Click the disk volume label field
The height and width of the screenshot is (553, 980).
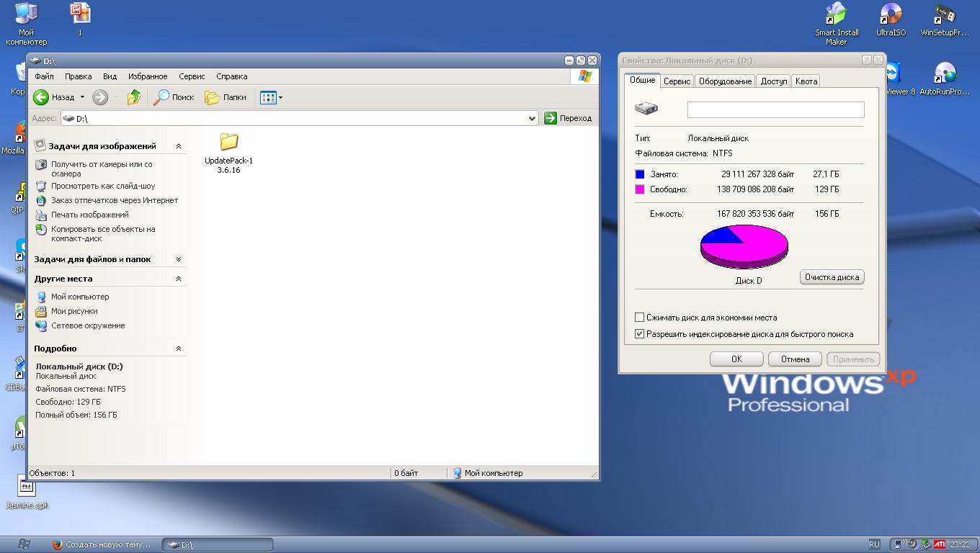[x=775, y=109]
